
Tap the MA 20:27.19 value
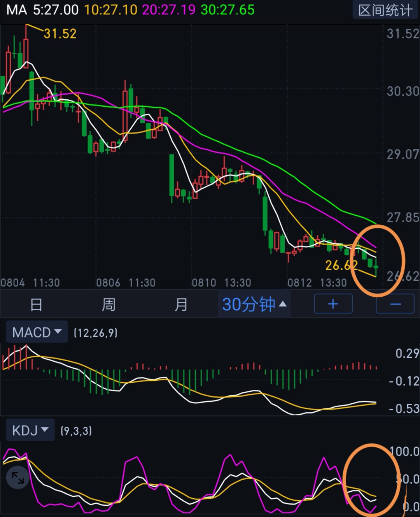[169, 10]
